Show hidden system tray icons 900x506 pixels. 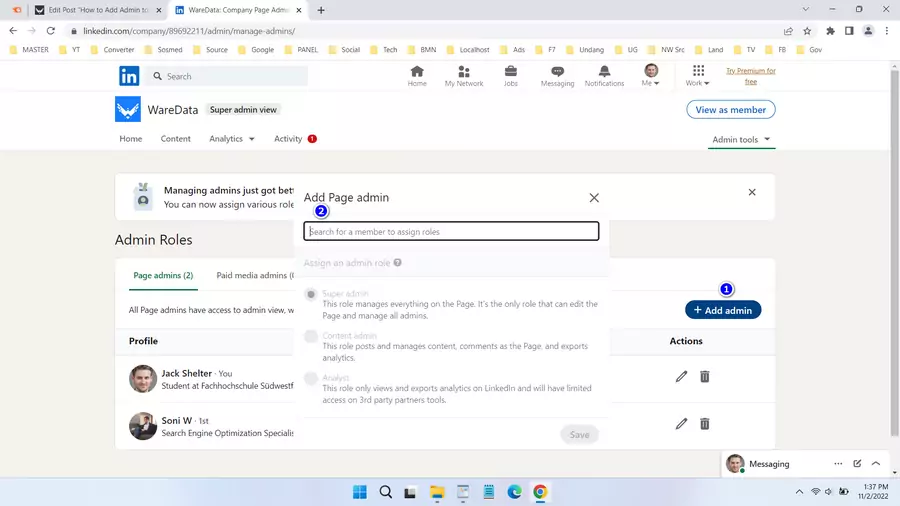coord(799,492)
